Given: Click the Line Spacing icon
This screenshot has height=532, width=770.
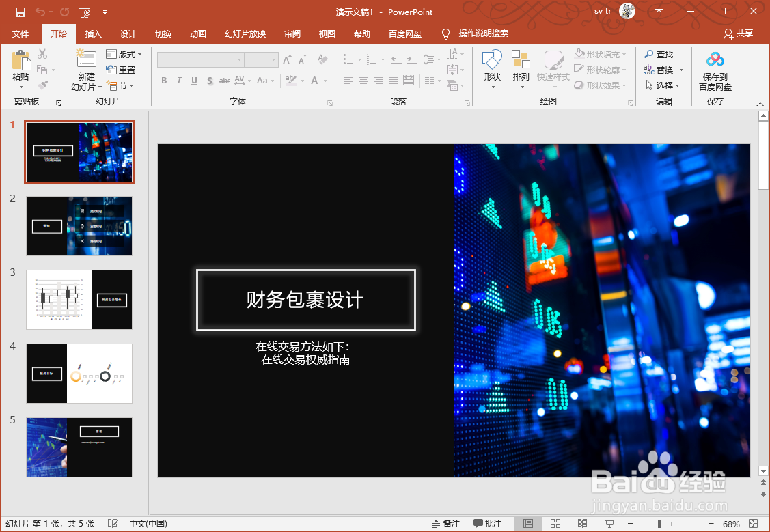Looking at the screenshot, I should click(x=429, y=59).
